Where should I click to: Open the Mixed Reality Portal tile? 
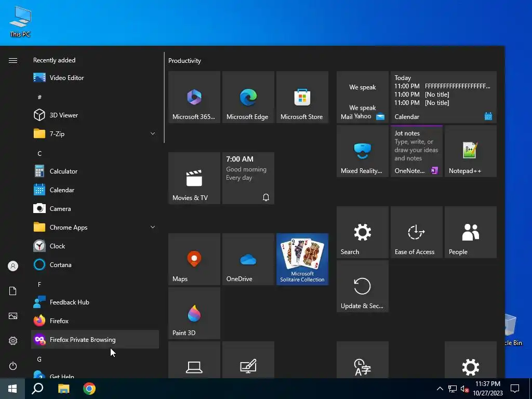coord(362,151)
